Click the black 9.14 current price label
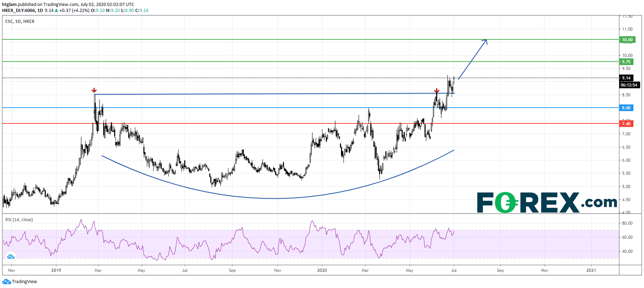644x288 pixels. 626,78
